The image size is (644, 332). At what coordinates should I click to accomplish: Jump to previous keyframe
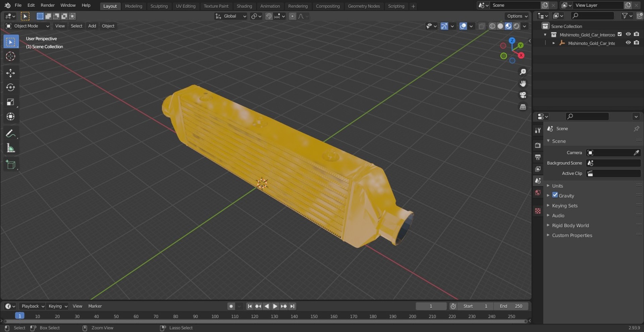[258, 306]
